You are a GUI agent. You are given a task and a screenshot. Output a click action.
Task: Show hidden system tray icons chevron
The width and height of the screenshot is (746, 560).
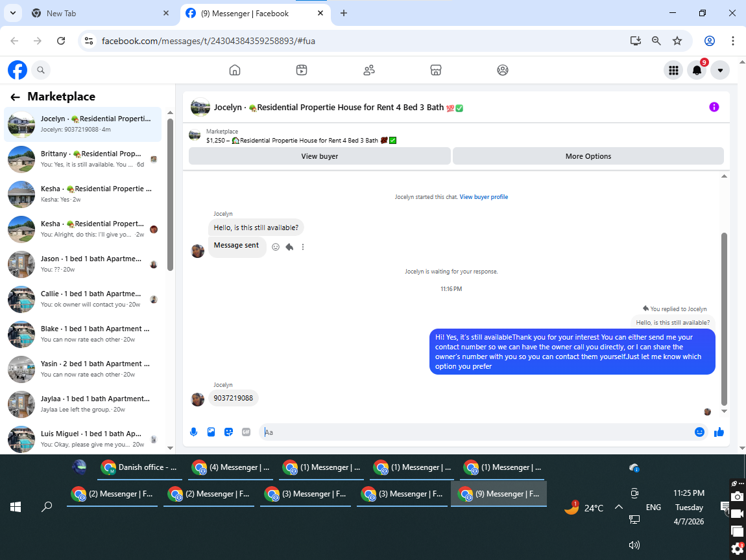tap(618, 507)
